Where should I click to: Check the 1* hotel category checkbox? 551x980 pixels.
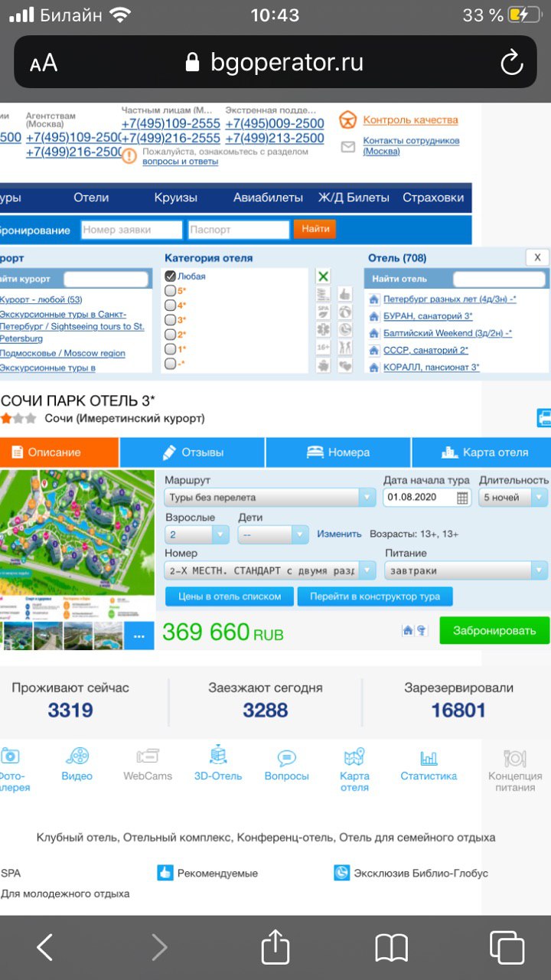(x=171, y=349)
